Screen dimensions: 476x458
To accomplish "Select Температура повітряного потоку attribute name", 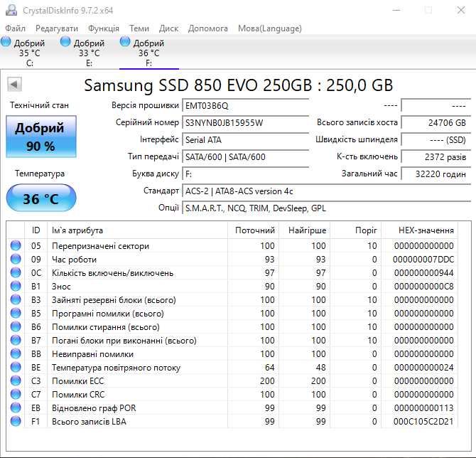I will (x=116, y=368).
